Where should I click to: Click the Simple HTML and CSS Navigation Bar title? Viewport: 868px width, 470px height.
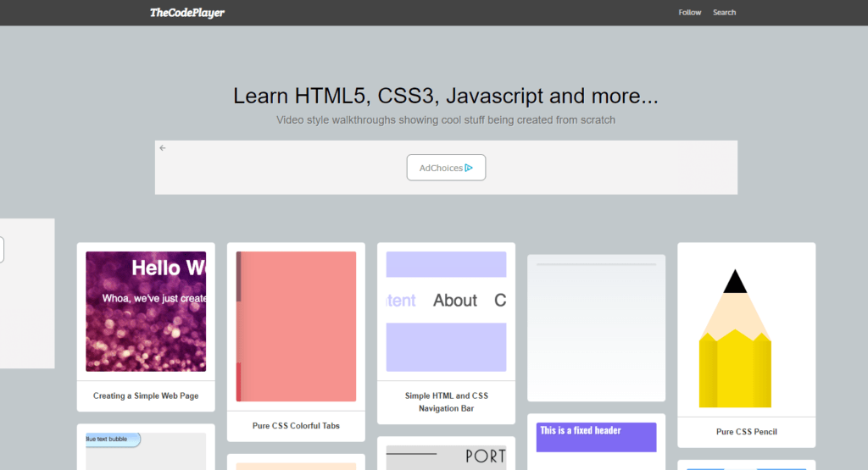[x=446, y=402]
